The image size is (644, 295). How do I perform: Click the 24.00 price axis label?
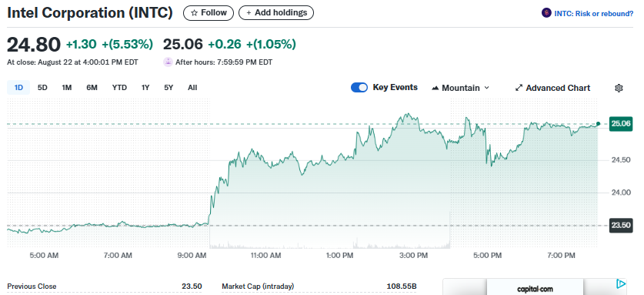coord(621,193)
